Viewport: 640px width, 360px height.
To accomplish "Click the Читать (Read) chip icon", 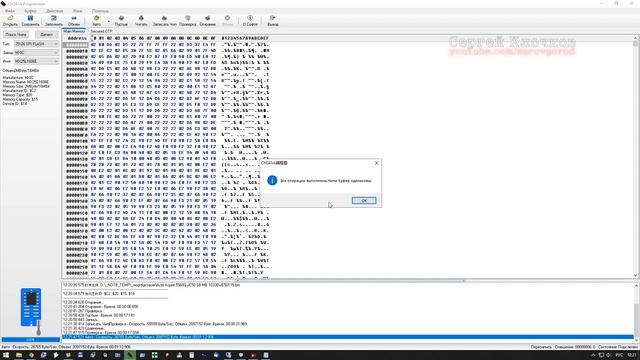I will pos(141,20).
